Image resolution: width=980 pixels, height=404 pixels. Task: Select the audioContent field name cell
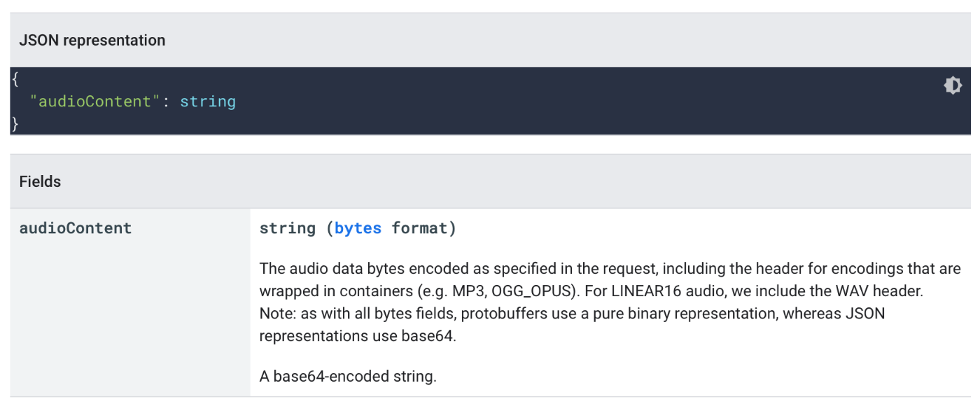click(x=76, y=228)
